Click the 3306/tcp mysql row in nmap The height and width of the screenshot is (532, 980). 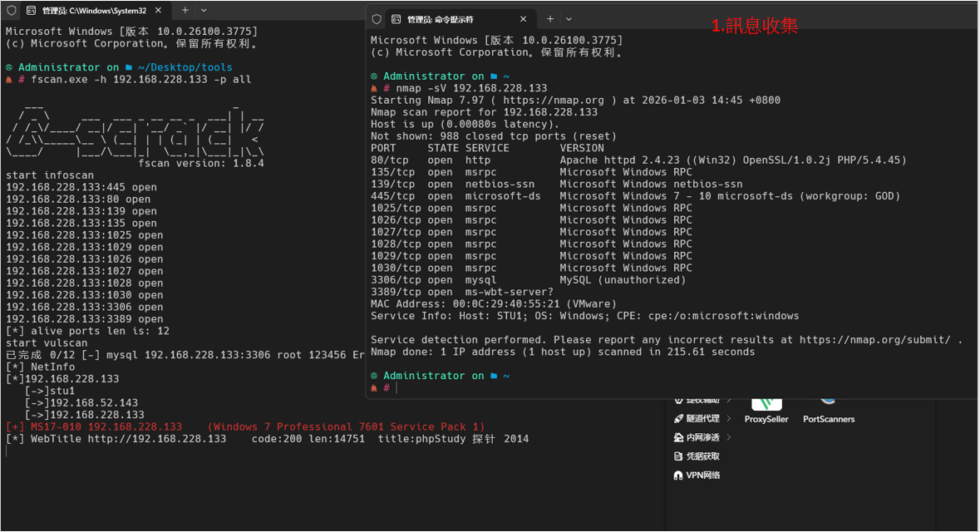pos(528,280)
